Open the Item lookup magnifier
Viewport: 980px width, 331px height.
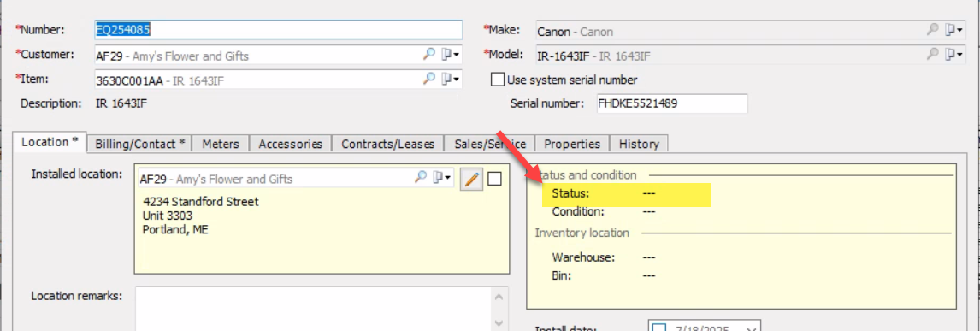point(428,79)
